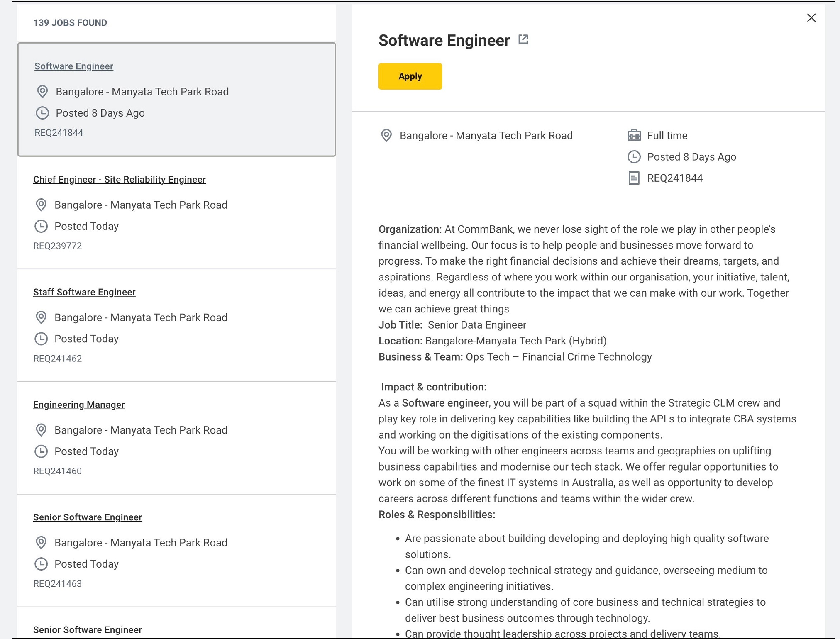This screenshot has height=639, width=840.
Task: Click the yellow Apply button
Action: 410,76
